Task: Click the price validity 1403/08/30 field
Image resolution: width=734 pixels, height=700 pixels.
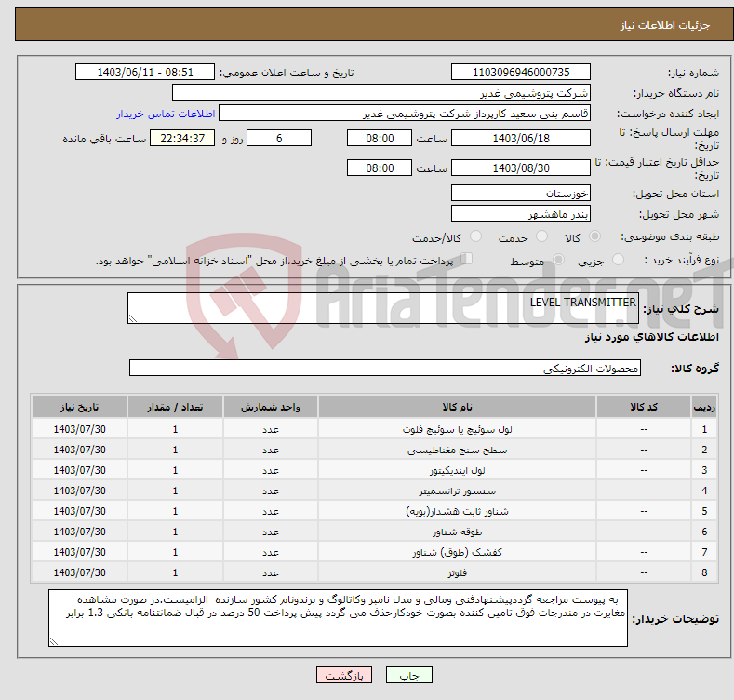Action: pos(521,168)
